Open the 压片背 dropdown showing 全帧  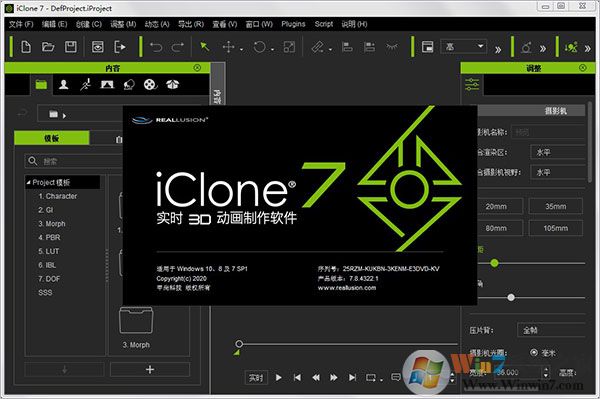[551, 330]
